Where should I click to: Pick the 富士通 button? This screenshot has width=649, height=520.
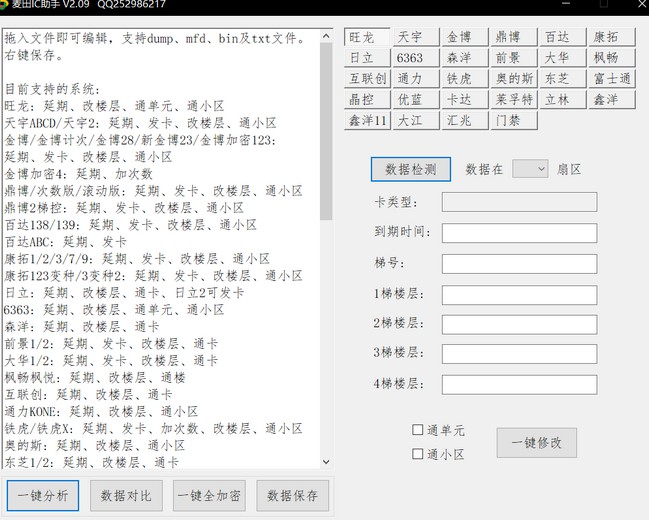point(612,78)
